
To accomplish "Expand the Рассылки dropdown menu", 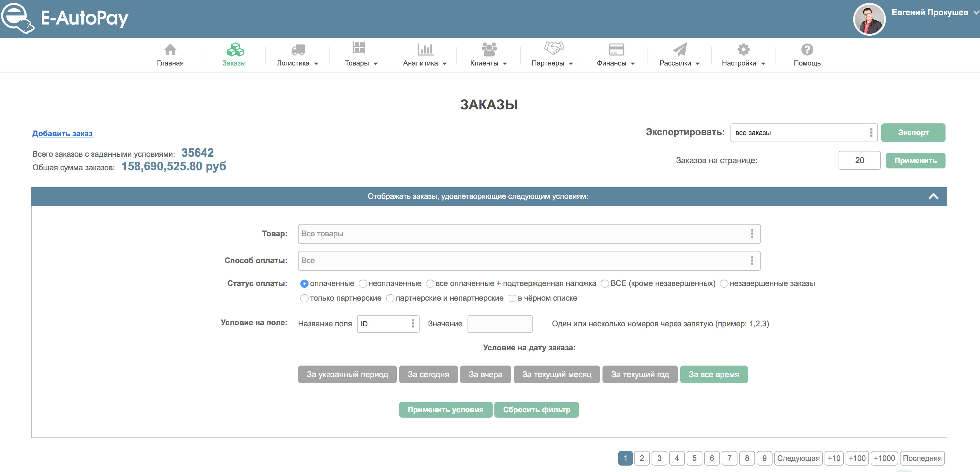I will point(679,63).
